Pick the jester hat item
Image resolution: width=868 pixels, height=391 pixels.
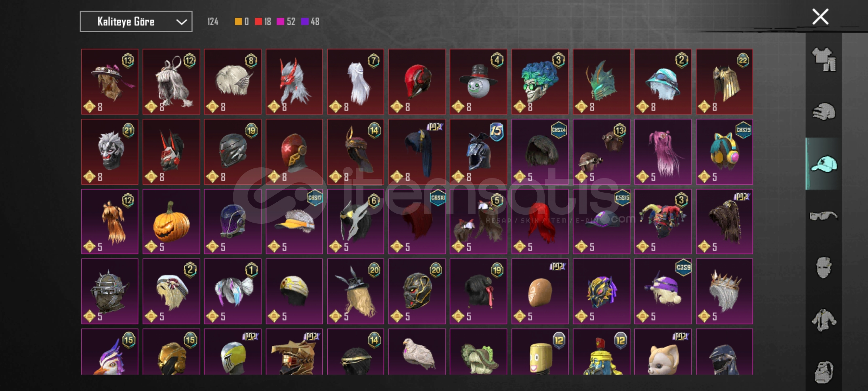[663, 222]
